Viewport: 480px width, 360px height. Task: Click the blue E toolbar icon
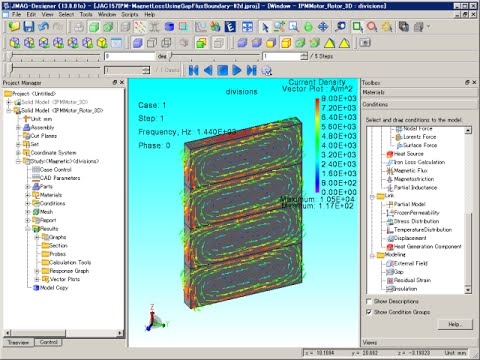(x=230, y=27)
